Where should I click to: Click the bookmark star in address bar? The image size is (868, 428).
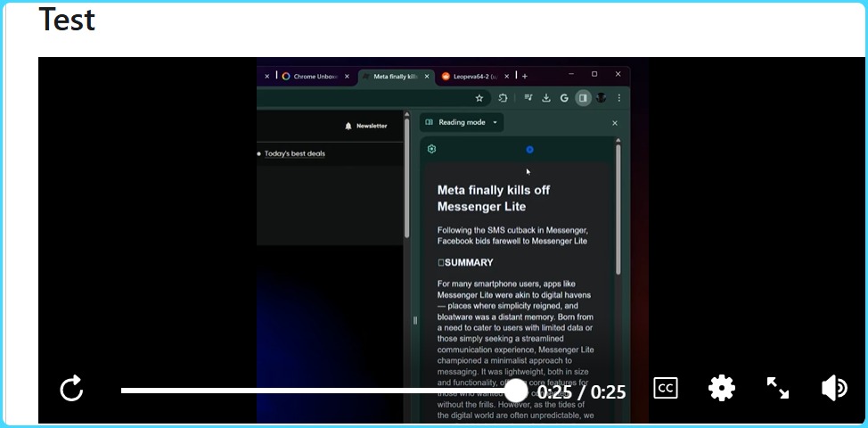click(479, 98)
